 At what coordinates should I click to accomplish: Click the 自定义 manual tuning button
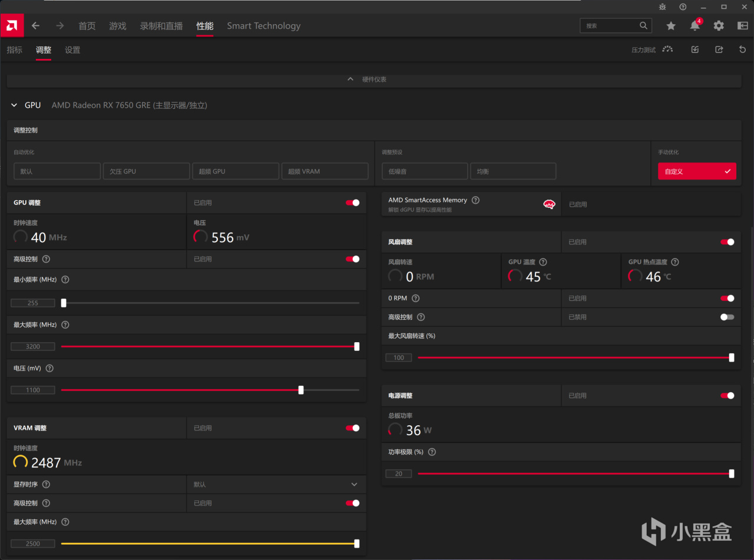[697, 171]
